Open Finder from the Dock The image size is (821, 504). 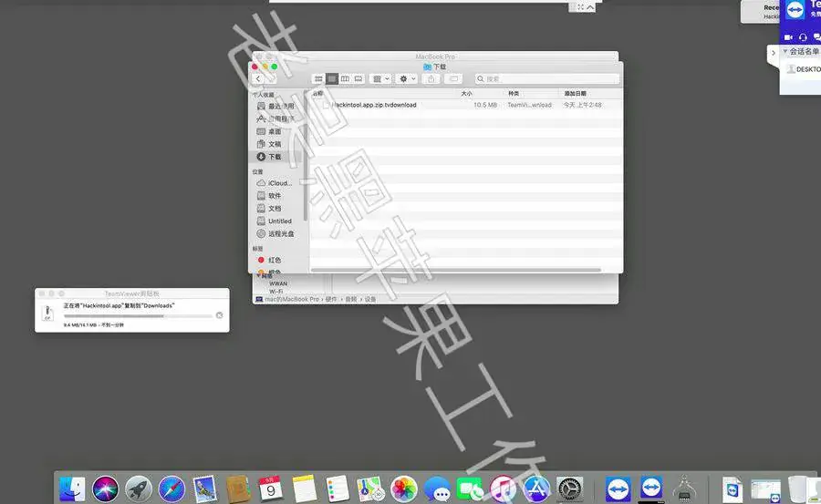[72, 489]
